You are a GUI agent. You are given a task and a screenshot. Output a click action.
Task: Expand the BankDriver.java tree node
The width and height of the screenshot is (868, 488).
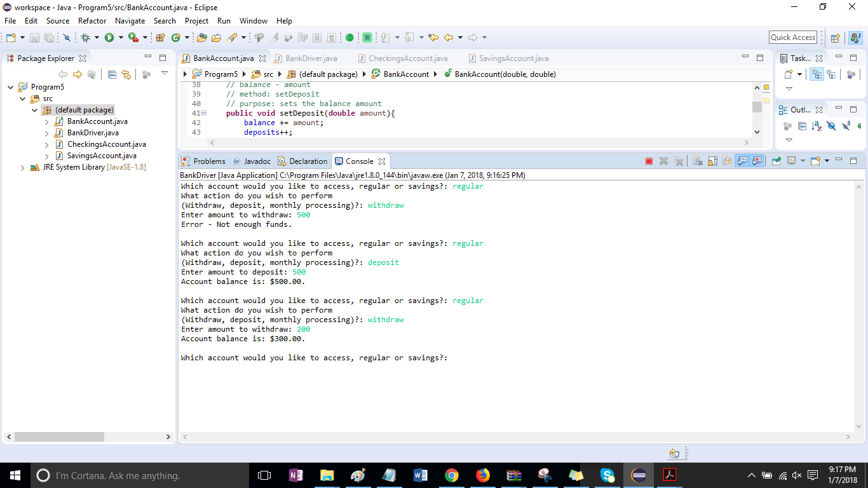pyautogui.click(x=46, y=133)
